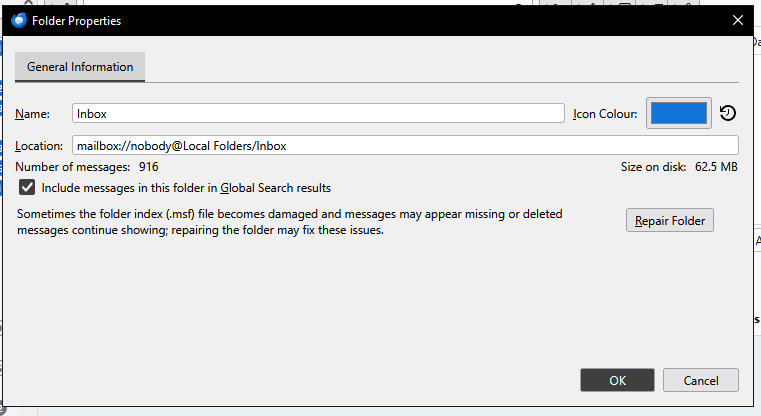Click the 'Include messages in this folder' label text
Image resolution: width=761 pixels, height=416 pixels.
click(x=186, y=188)
